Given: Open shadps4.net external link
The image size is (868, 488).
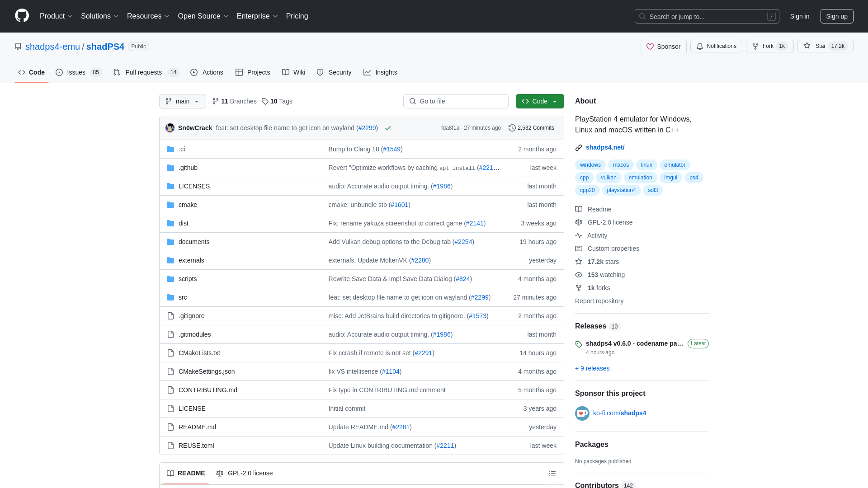Looking at the screenshot, I should (605, 147).
